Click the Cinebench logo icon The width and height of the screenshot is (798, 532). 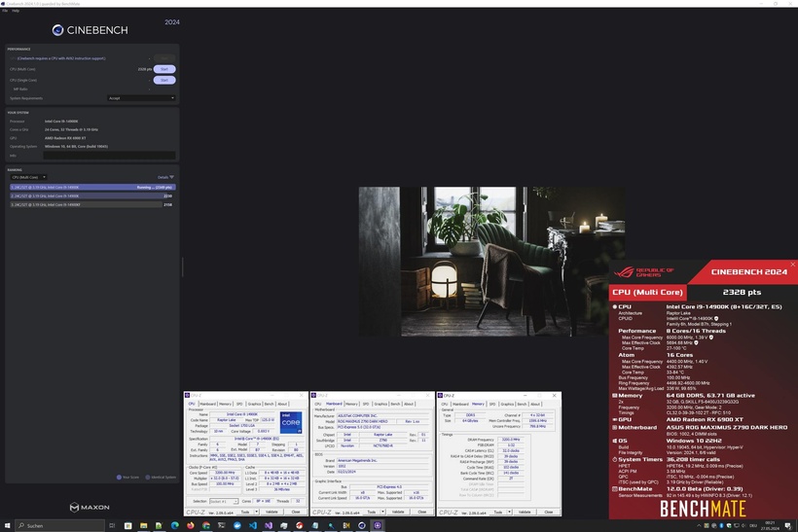point(57,30)
